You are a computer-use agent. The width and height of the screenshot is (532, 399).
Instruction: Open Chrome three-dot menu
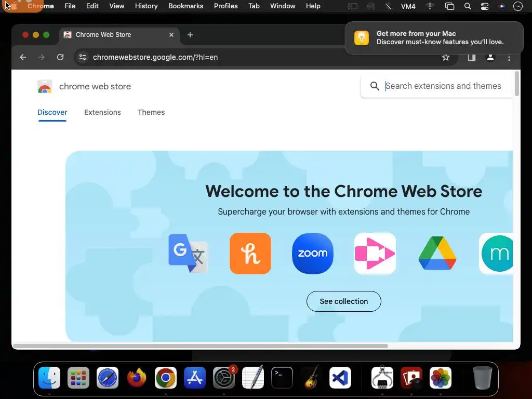(x=509, y=58)
